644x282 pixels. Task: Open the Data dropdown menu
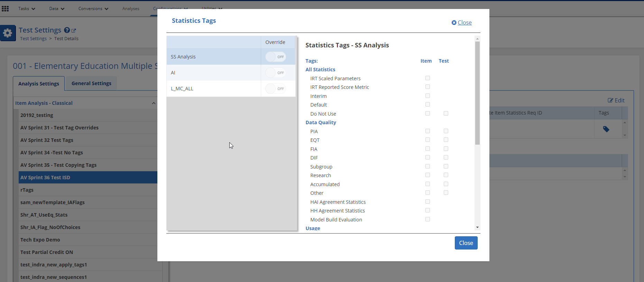(x=57, y=9)
